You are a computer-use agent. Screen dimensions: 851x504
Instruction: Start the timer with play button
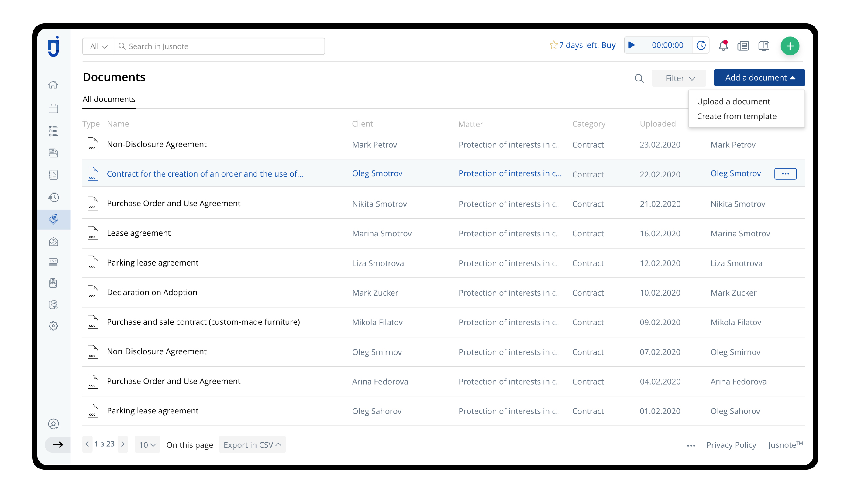(x=632, y=45)
